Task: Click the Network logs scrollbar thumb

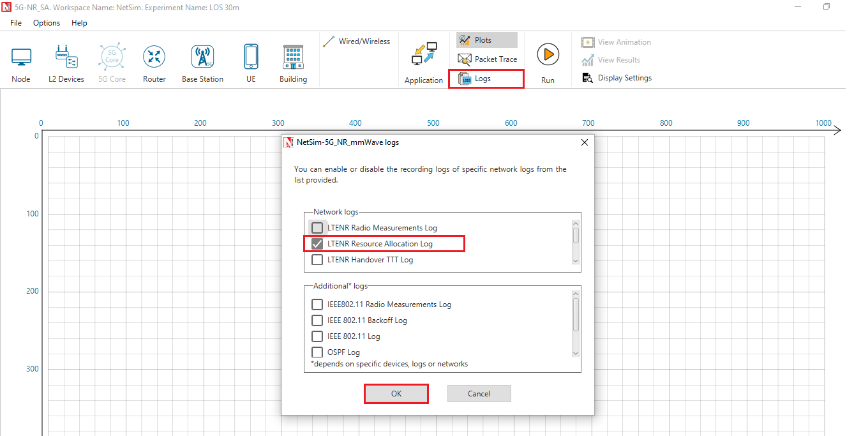Action: [576, 236]
